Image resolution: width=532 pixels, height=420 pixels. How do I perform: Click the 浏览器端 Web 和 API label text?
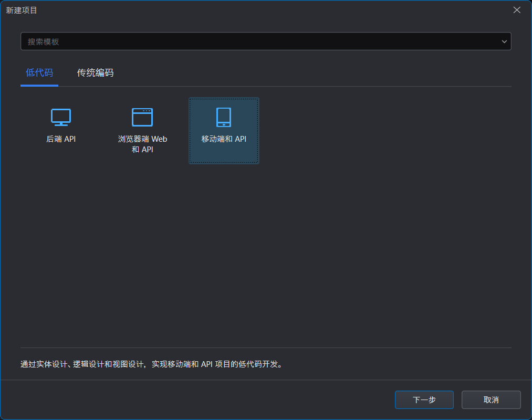tap(142, 144)
